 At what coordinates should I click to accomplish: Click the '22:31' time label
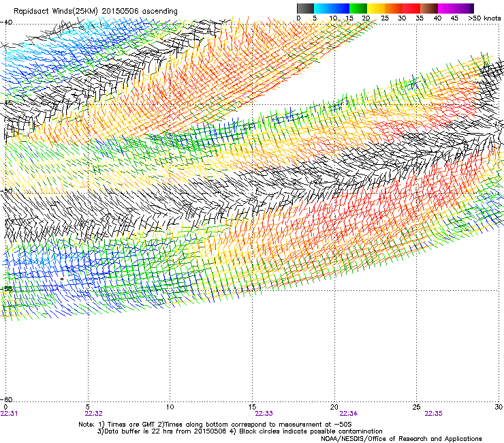pyautogui.click(x=10, y=414)
